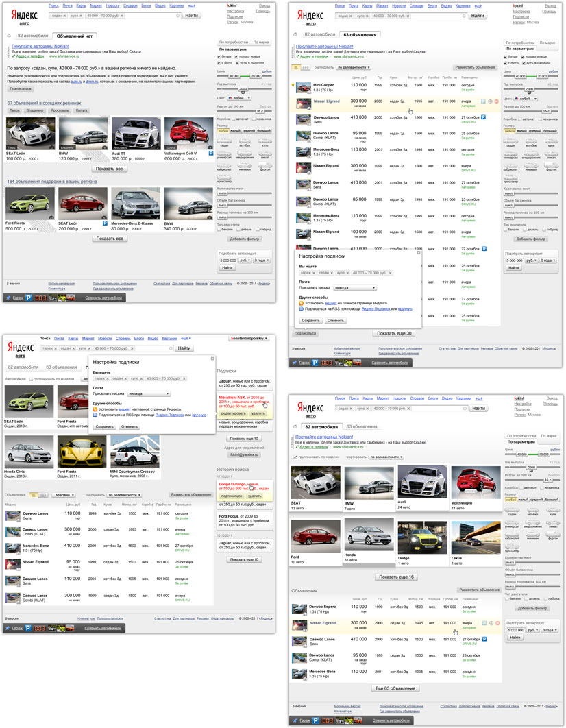
Task: Switch to list view in listings toolbar
Action: [x=297, y=66]
